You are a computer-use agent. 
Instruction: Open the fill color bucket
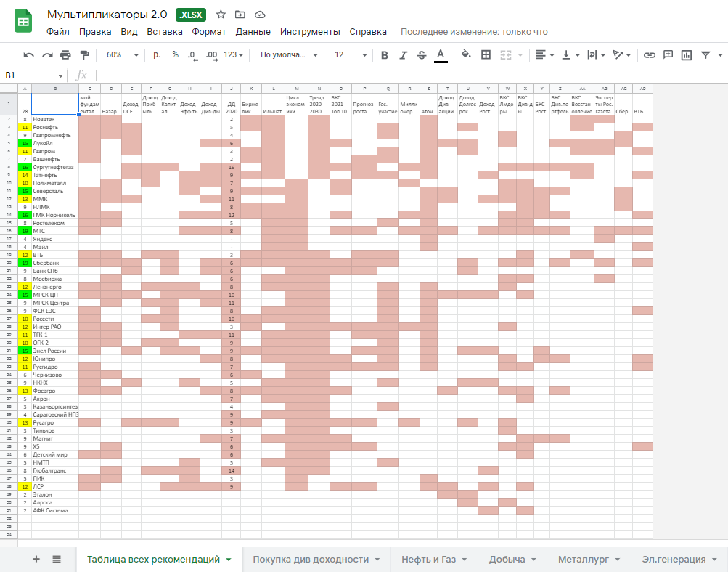click(466, 54)
